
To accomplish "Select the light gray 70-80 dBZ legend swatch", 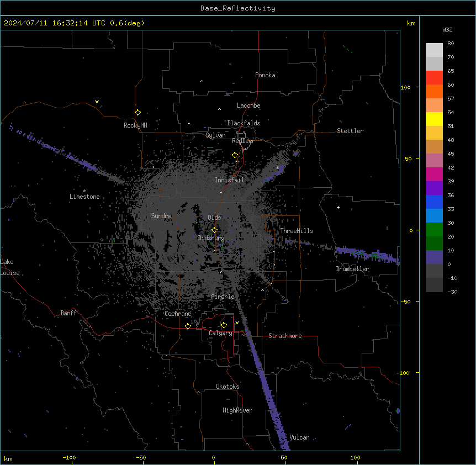I will click(434, 50).
